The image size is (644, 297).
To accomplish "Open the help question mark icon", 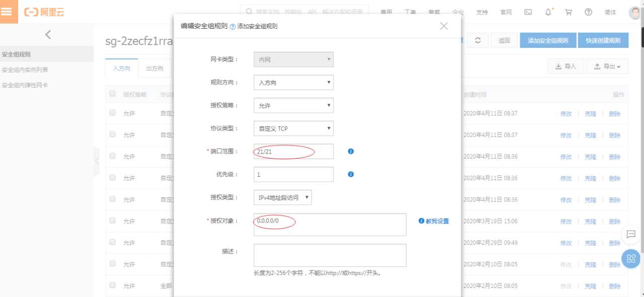I will pyautogui.click(x=588, y=11).
